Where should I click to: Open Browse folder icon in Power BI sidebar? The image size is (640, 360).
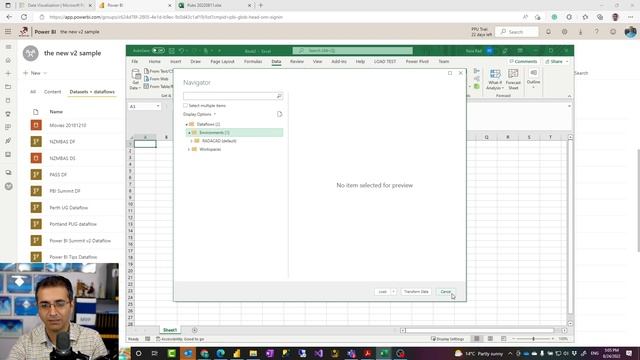pyautogui.click(x=8, y=87)
